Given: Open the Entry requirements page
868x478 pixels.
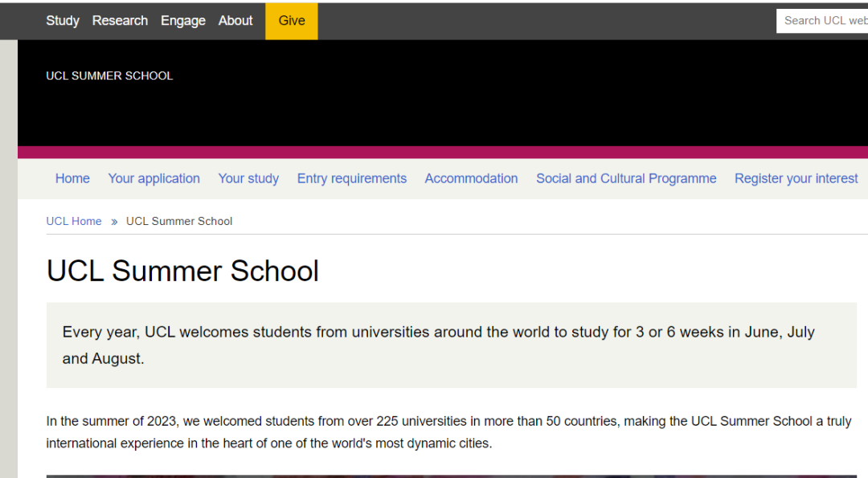Looking at the screenshot, I should tap(352, 178).
